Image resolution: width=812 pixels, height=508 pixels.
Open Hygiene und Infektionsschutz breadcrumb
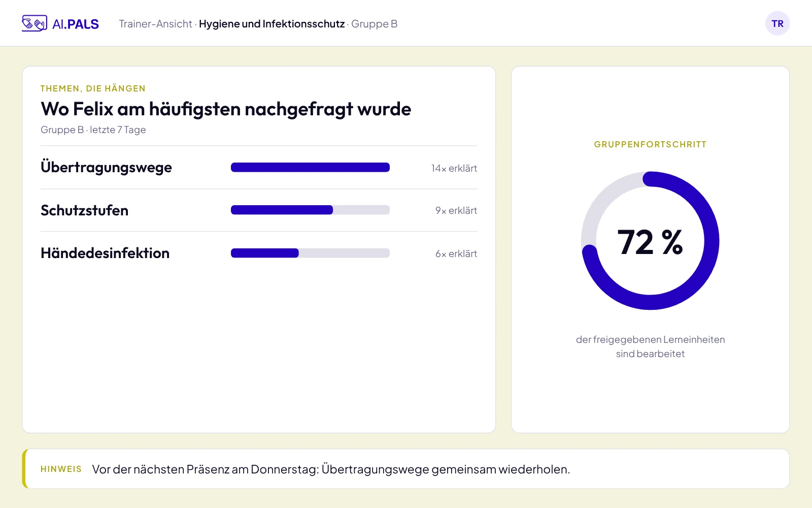[272, 24]
